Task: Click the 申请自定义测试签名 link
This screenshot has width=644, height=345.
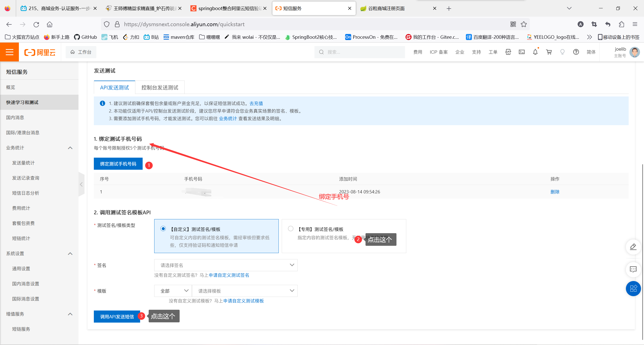Action: (x=229, y=275)
